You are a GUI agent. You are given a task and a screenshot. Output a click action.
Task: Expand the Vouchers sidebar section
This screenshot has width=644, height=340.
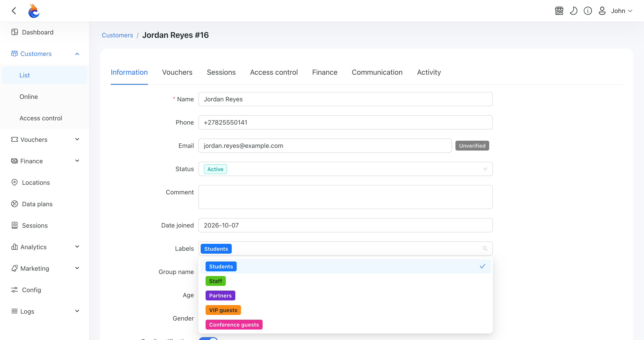coord(77,139)
